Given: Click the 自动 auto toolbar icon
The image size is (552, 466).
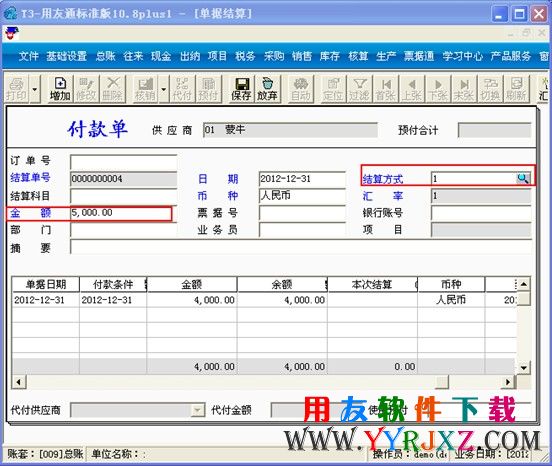Looking at the screenshot, I should click(301, 89).
